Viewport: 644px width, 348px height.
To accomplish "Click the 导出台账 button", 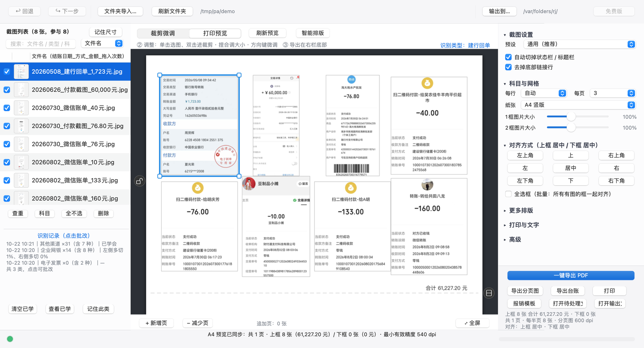I will 567,291.
